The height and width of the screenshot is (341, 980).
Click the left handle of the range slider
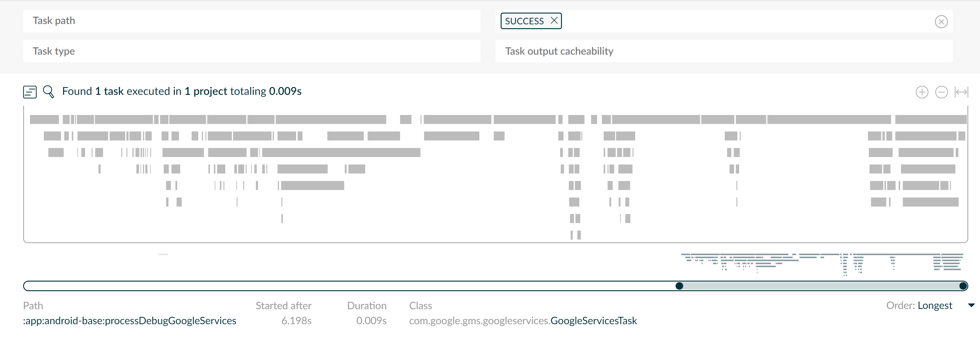coord(679,286)
